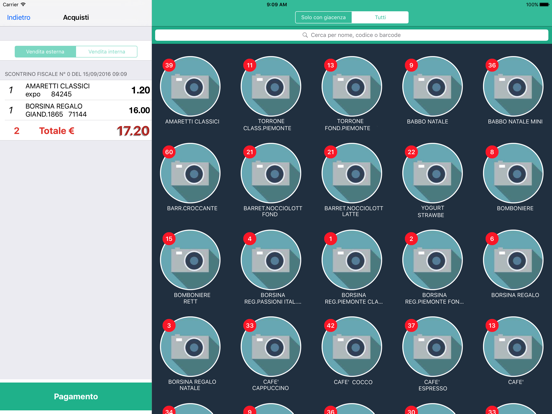Switch to Vendita esterna mode
The width and height of the screenshot is (552, 414).
click(x=45, y=52)
